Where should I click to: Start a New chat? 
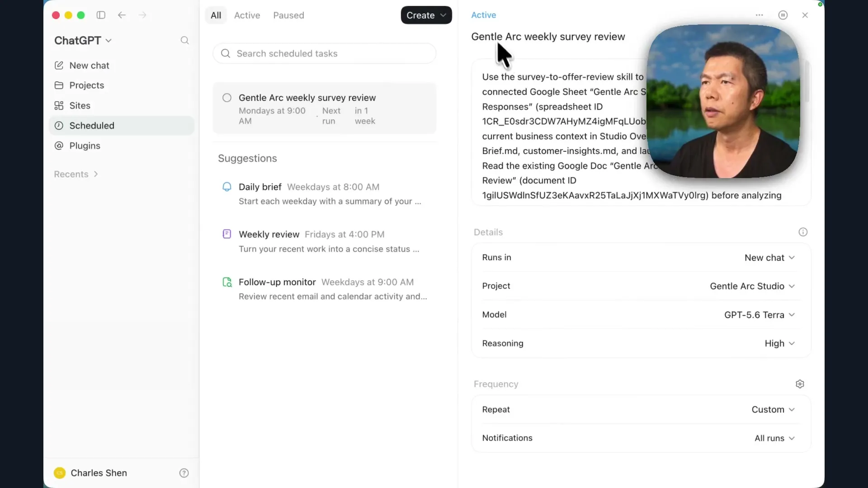pyautogui.click(x=121, y=66)
